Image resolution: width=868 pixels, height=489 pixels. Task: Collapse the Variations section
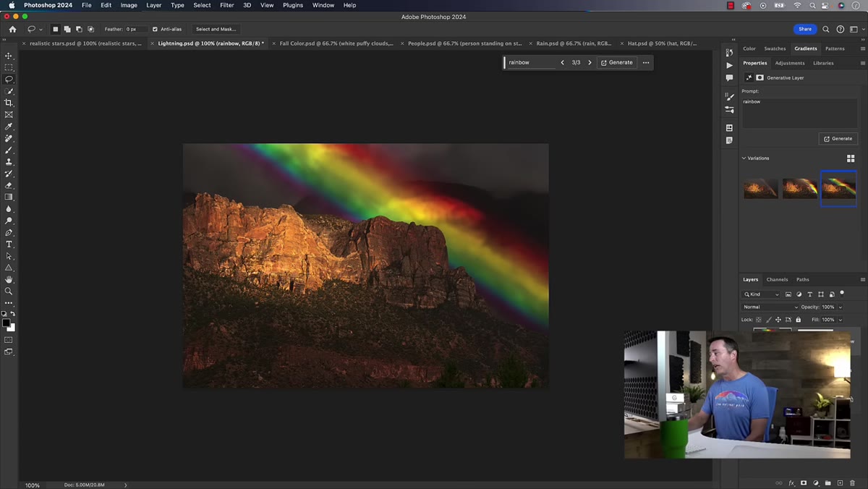[744, 158]
